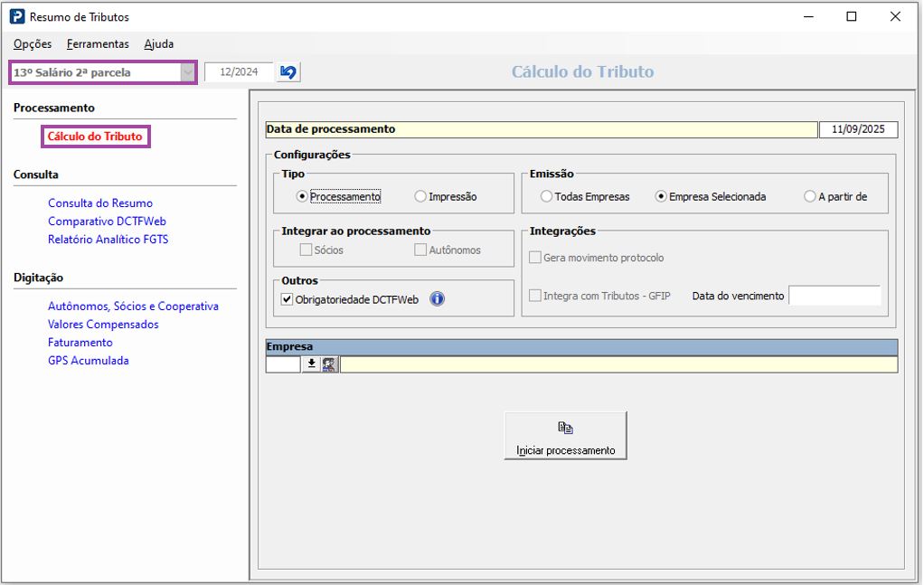The height and width of the screenshot is (585, 924).
Task: Open Consulta do Resumo link
Action: coord(100,203)
